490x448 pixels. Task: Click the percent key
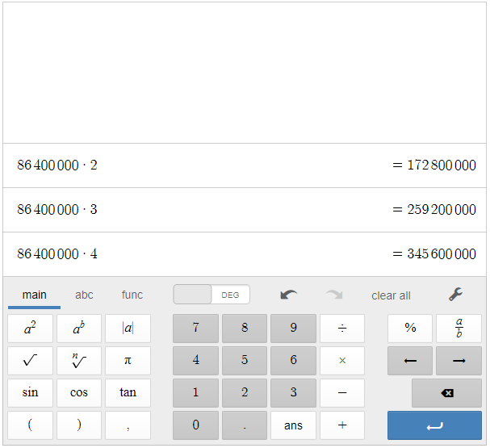(x=410, y=329)
